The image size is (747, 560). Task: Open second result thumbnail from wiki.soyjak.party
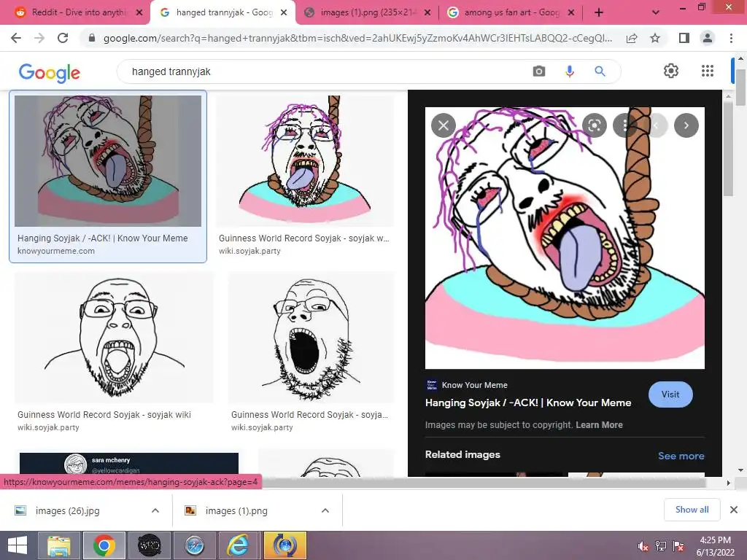coord(306,161)
